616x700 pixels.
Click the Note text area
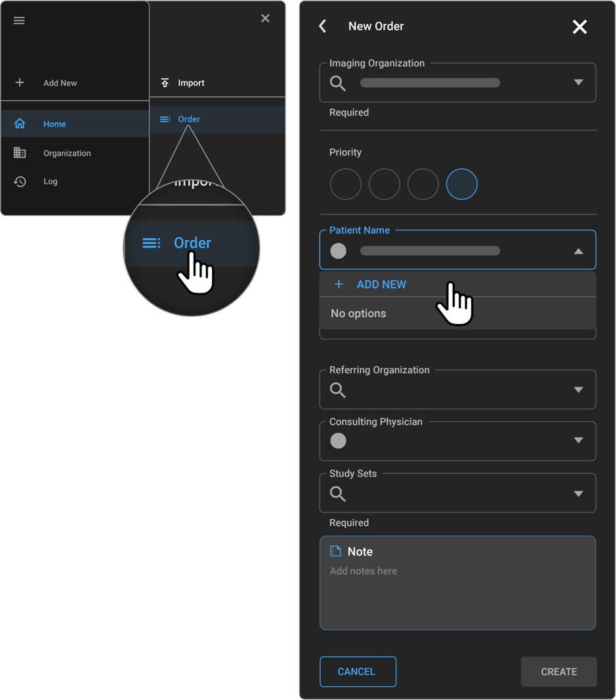(457, 590)
